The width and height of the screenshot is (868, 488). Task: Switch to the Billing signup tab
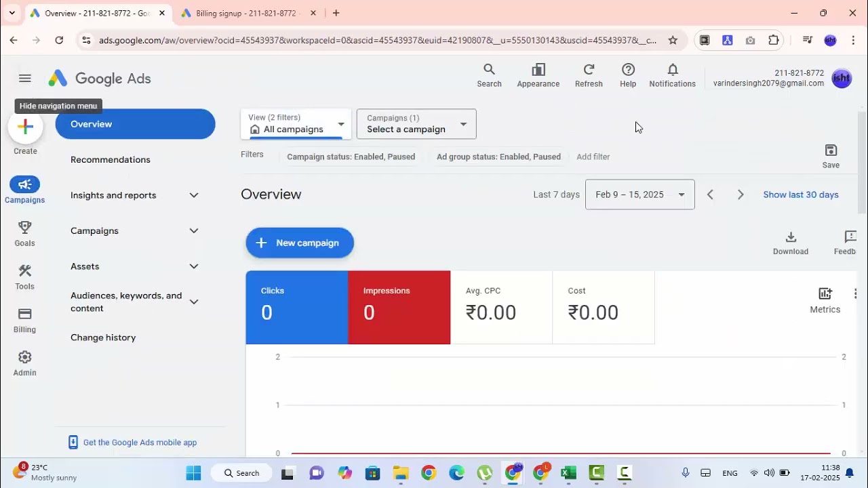246,13
